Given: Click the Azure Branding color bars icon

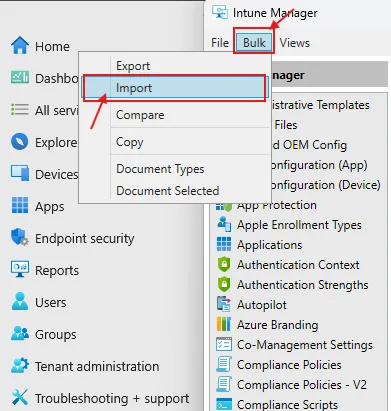Looking at the screenshot, I should 224,324.
